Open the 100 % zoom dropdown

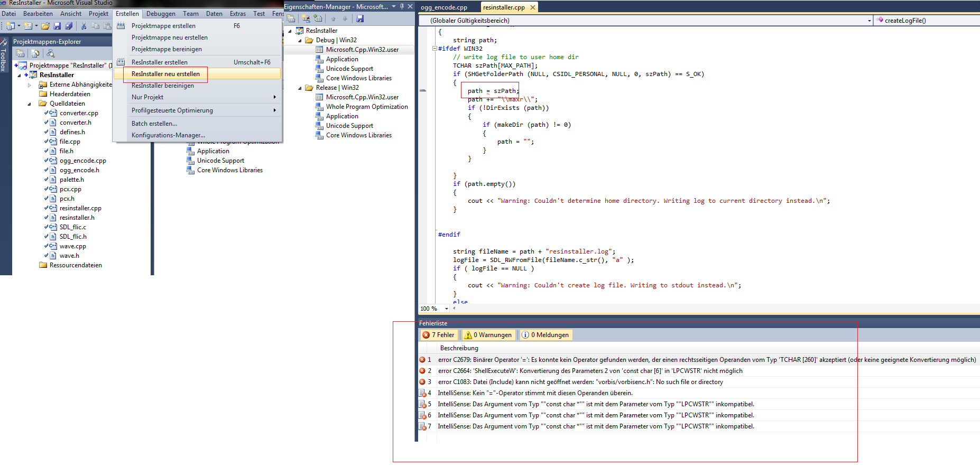[447, 309]
